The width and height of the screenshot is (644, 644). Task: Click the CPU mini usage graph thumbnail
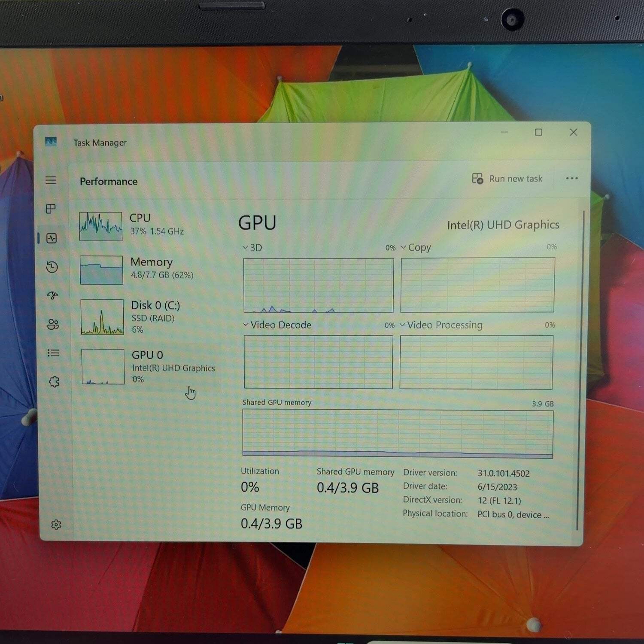tap(101, 226)
